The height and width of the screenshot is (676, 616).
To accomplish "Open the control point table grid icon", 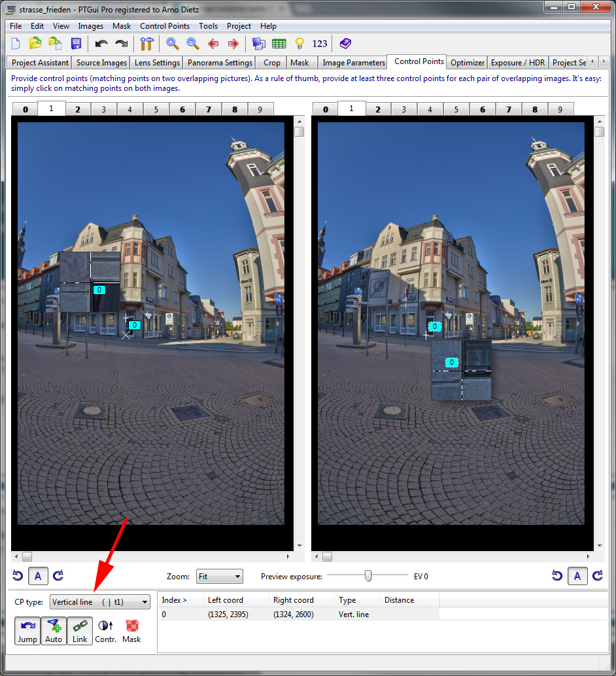I will (x=279, y=44).
